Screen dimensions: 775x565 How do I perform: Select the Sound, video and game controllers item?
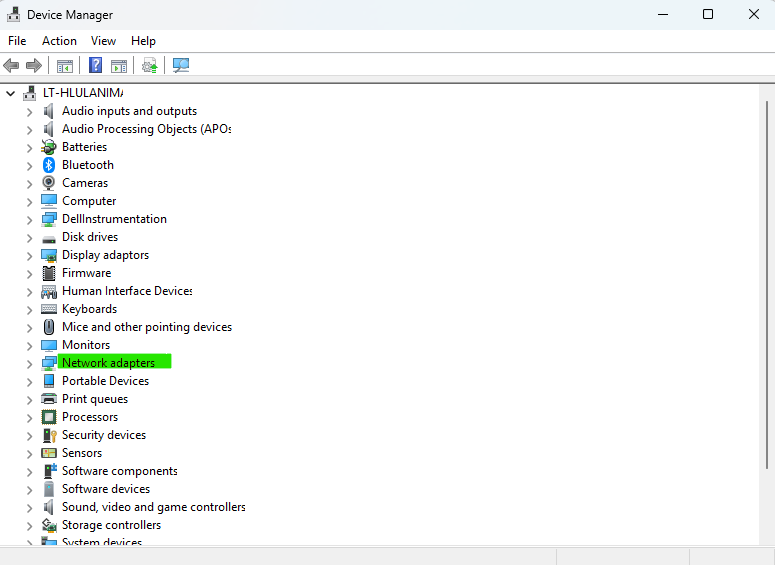click(x=154, y=507)
